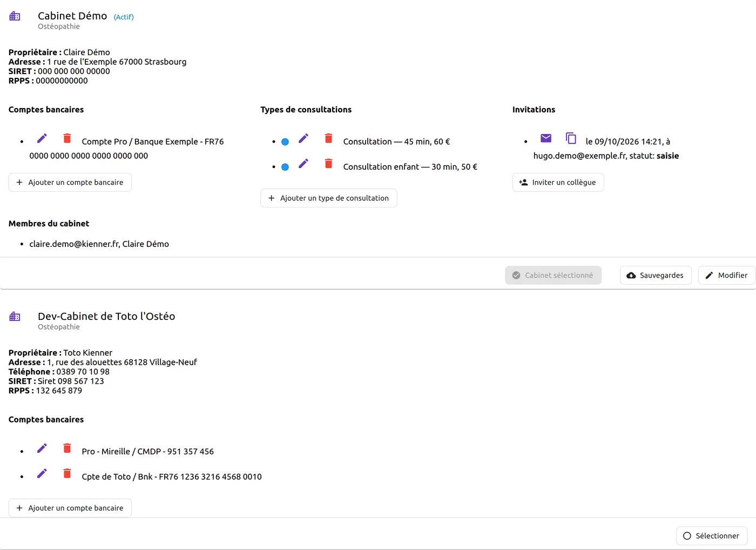This screenshot has width=756, height=550.
Task: Add a bank account to Cabinet Démo
Action: point(70,182)
